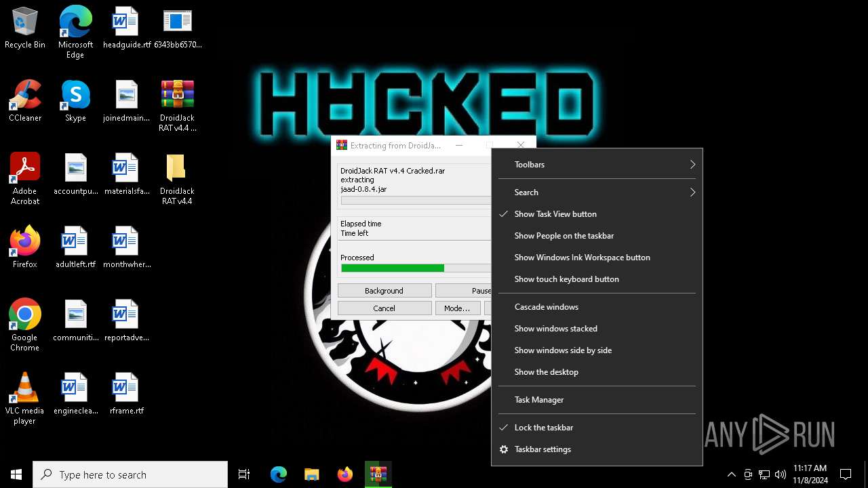The width and height of the screenshot is (868, 488).
Task: Toggle Lock the taskbar option
Action: pyautogui.click(x=597, y=428)
